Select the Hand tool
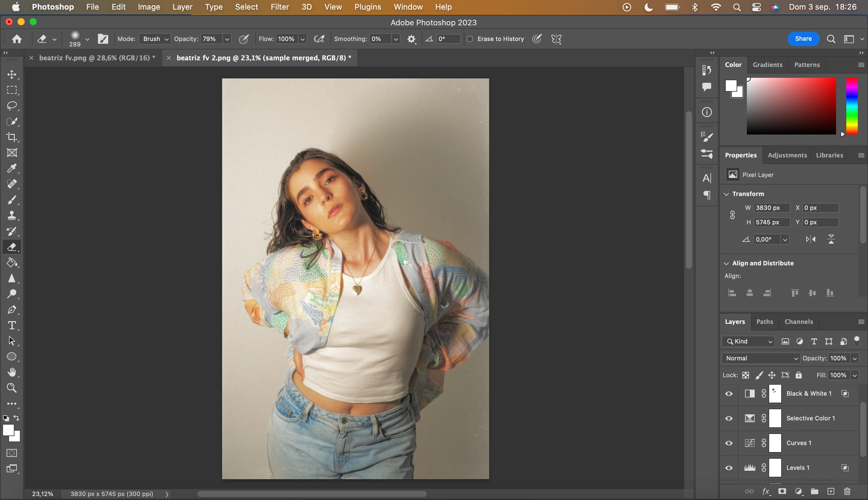The width and height of the screenshot is (868, 500). (x=12, y=372)
